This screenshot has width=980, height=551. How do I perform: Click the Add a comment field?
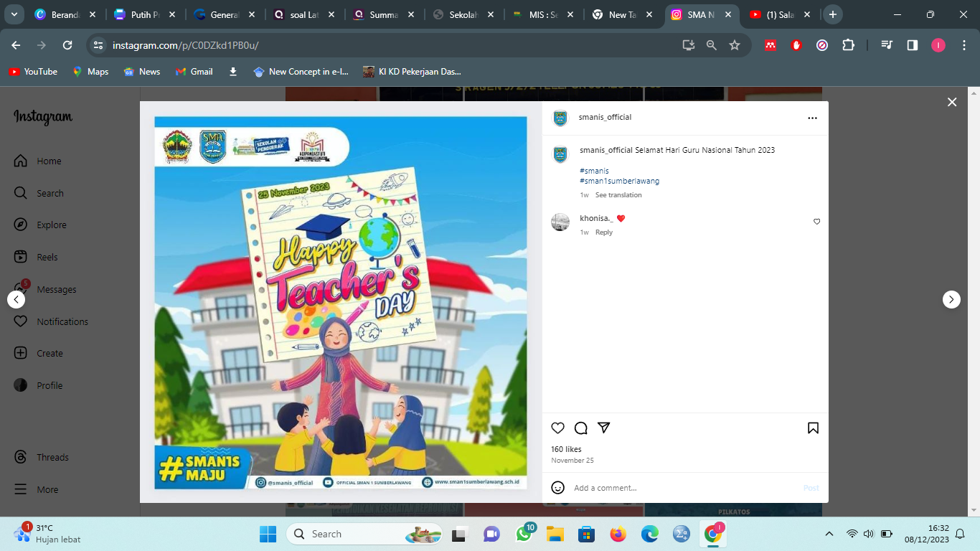682,488
